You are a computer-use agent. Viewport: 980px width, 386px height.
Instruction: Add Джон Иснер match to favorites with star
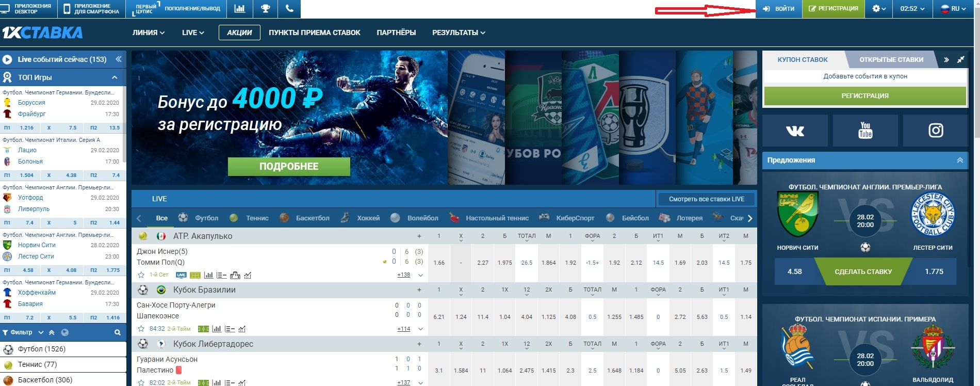click(141, 275)
